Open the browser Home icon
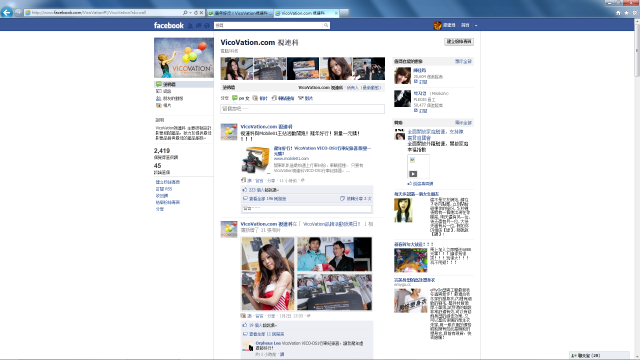The height and width of the screenshot is (360, 640). [x=618, y=13]
